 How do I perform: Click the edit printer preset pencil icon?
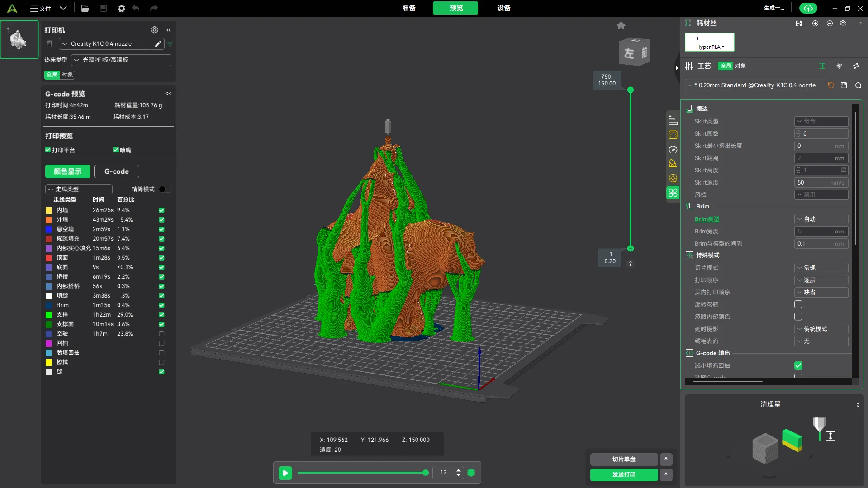coord(158,44)
